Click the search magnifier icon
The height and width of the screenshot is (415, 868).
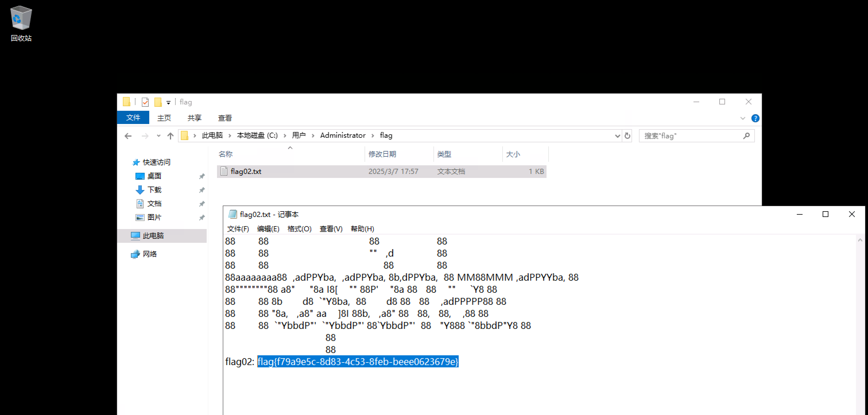(x=746, y=136)
